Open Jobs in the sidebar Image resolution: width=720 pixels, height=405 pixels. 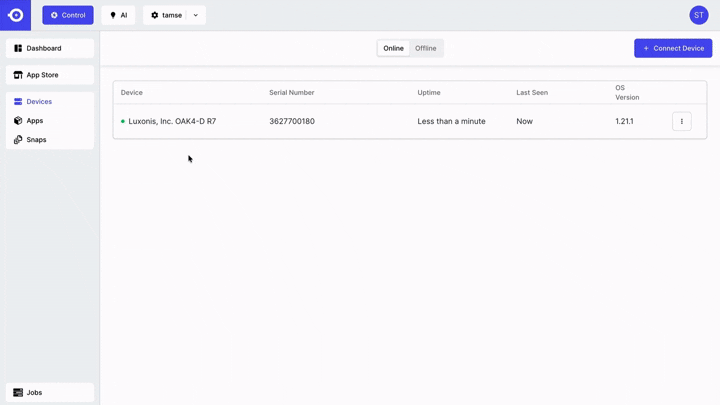50,392
